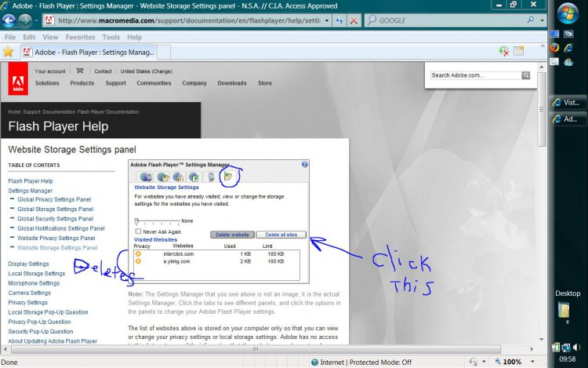Screen dimensions: 588x368
Task: Click the red Adobe logo
Action: point(18,78)
